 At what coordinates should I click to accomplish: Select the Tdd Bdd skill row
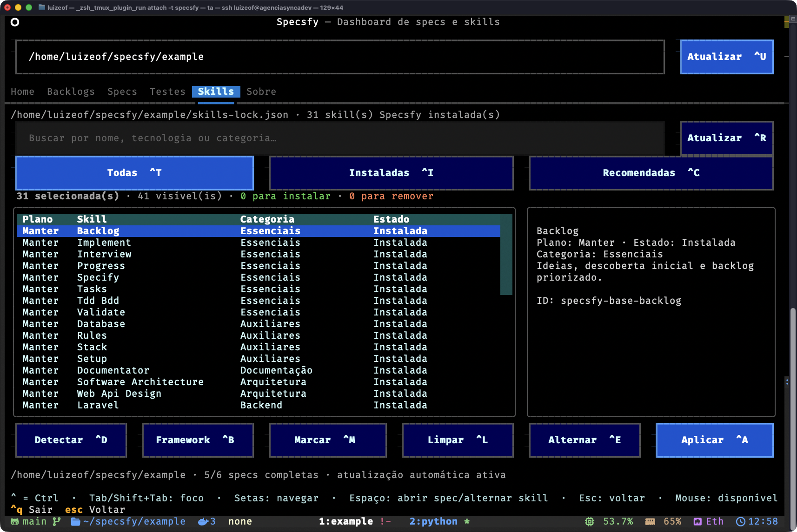pyautogui.click(x=259, y=301)
